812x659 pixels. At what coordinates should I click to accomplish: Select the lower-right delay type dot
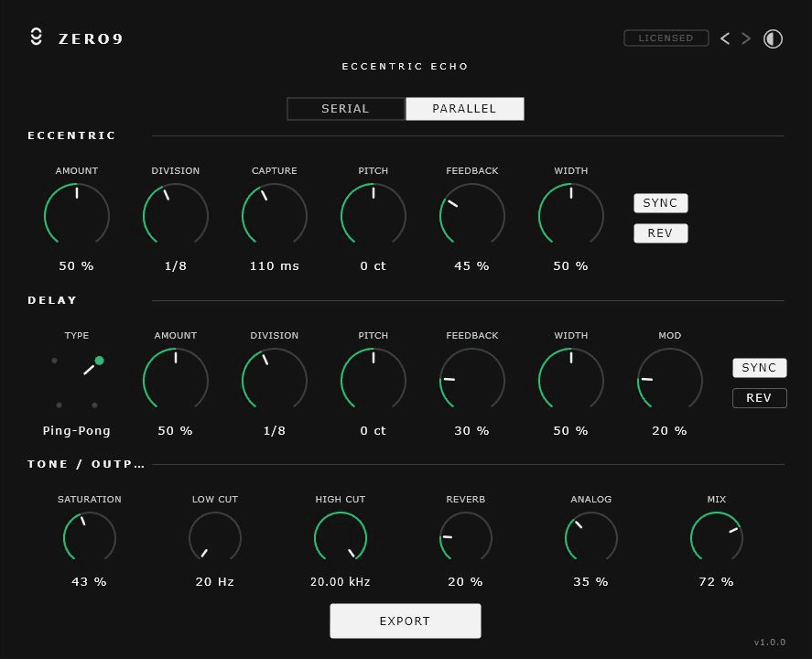[x=94, y=405]
